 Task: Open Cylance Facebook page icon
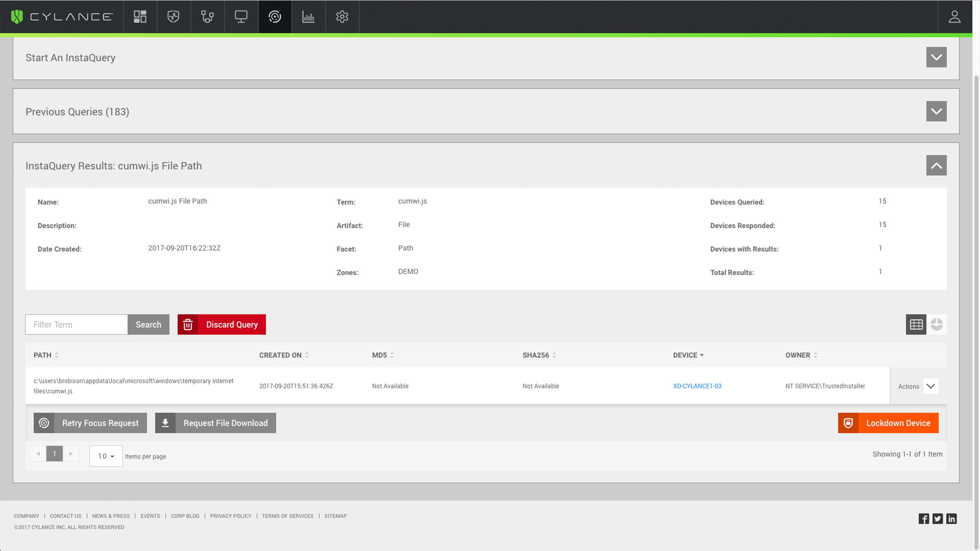click(x=924, y=519)
